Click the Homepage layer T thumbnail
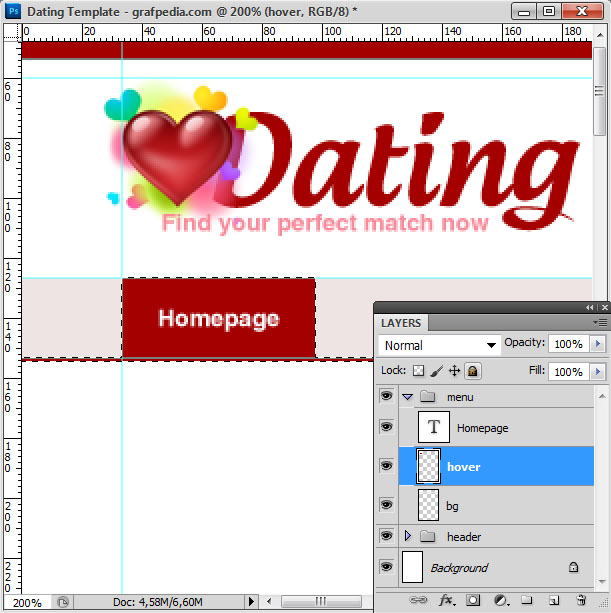611x613 pixels. point(434,427)
